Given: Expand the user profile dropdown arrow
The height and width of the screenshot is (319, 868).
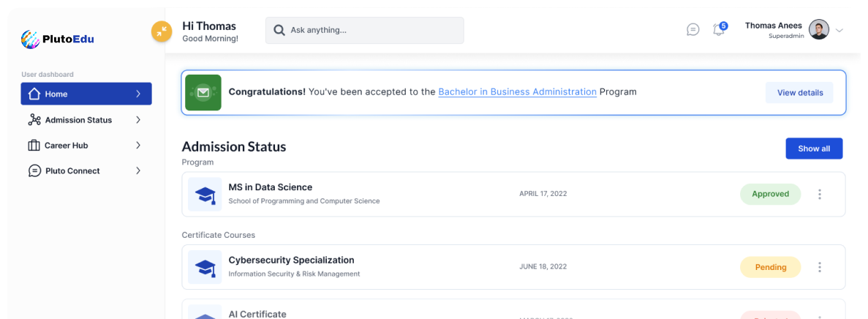Looking at the screenshot, I should (839, 31).
